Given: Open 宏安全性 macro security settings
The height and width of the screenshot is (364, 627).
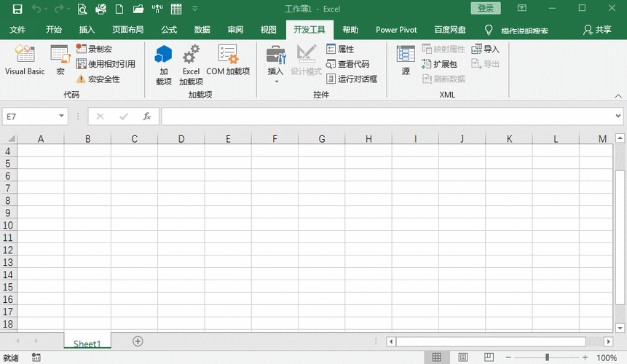Looking at the screenshot, I should [98, 79].
